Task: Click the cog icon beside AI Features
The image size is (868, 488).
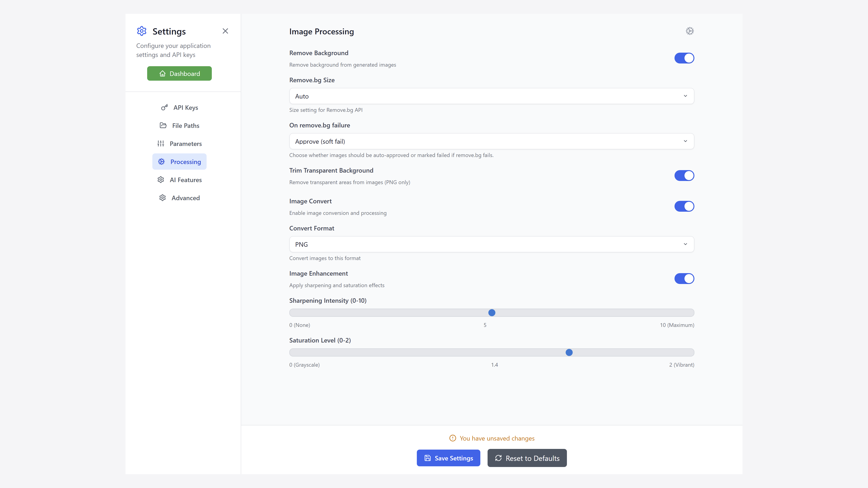Action: tap(161, 180)
